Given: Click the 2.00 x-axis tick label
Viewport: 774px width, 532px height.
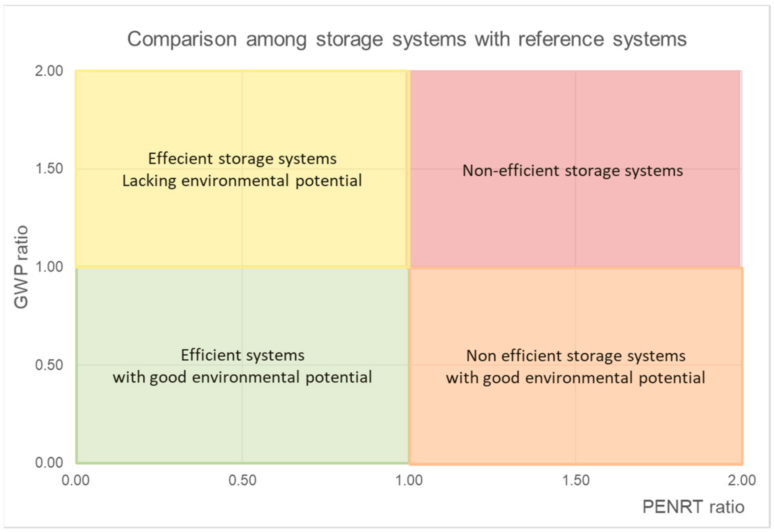Looking at the screenshot, I should 742,480.
